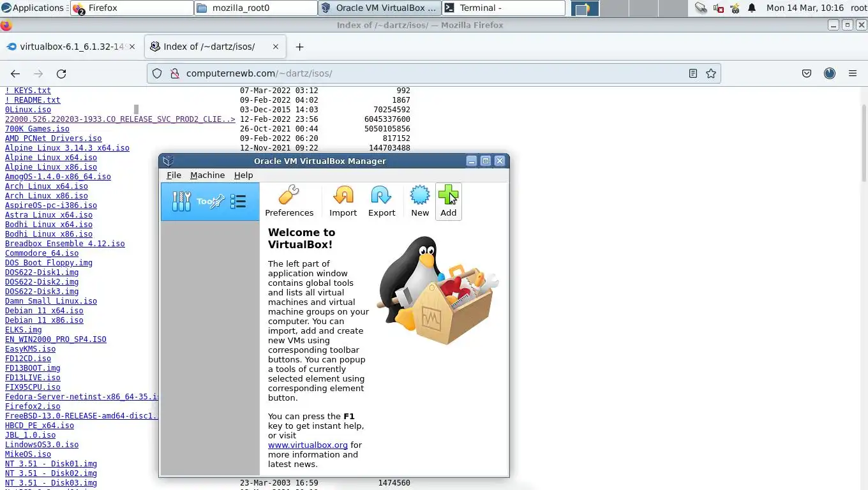Open the 700K_Games.iso link

pyautogui.click(x=37, y=129)
